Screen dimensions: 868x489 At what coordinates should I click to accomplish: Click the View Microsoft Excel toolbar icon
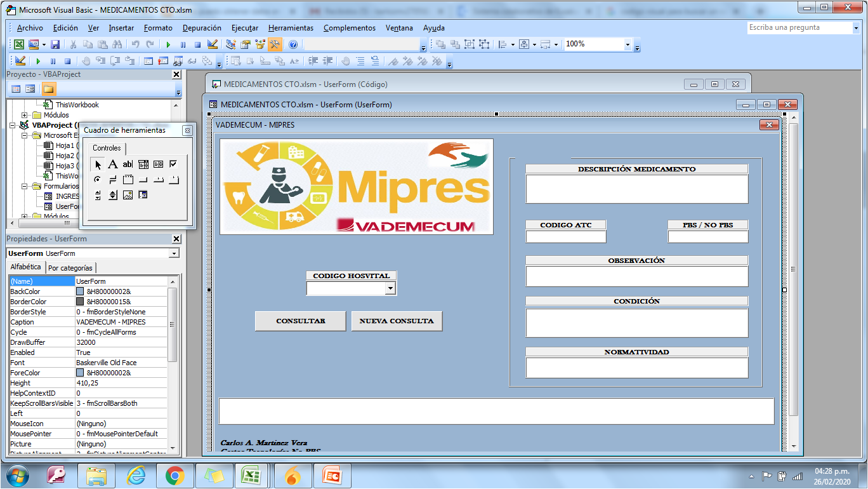point(19,44)
